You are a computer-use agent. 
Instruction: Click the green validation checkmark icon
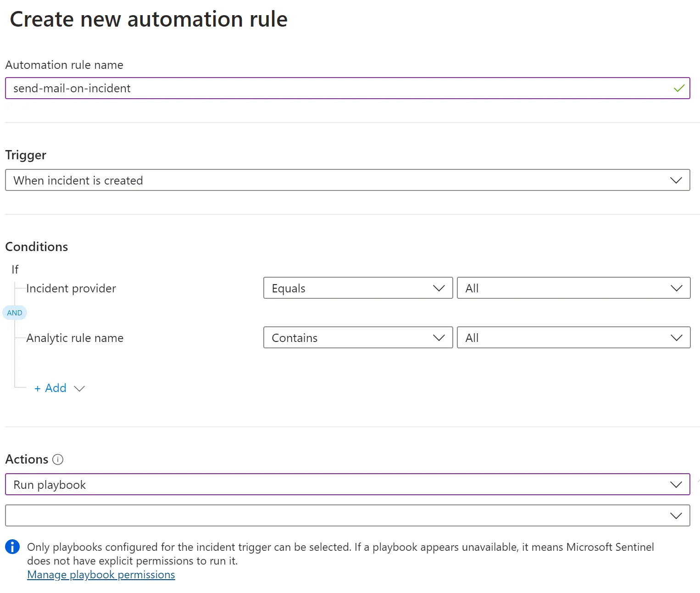click(x=679, y=88)
